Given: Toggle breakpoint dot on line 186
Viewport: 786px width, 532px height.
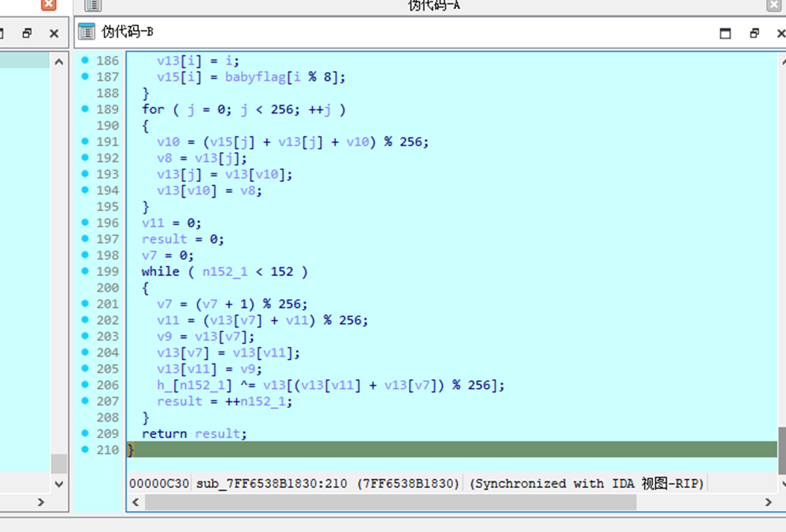Looking at the screenshot, I should point(85,60).
